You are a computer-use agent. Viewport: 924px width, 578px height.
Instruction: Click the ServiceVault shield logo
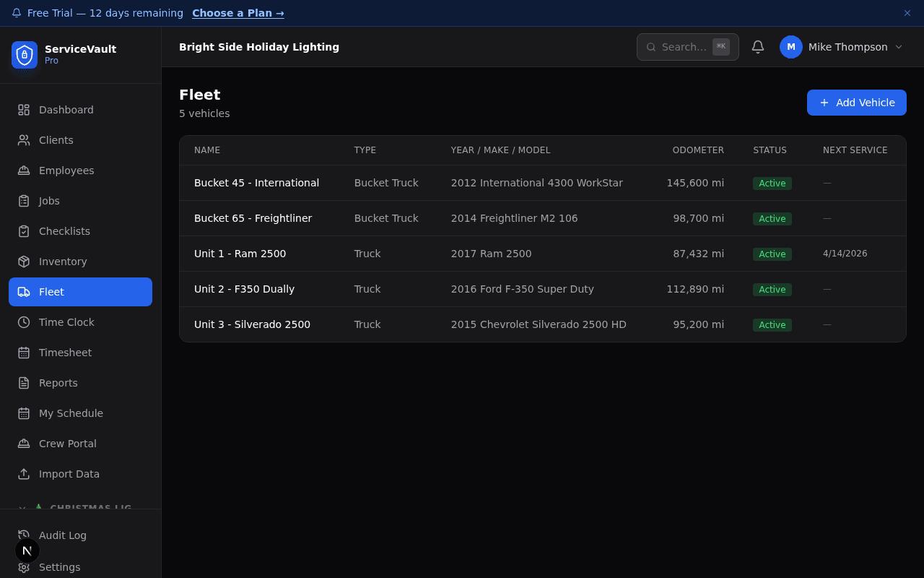click(24, 54)
